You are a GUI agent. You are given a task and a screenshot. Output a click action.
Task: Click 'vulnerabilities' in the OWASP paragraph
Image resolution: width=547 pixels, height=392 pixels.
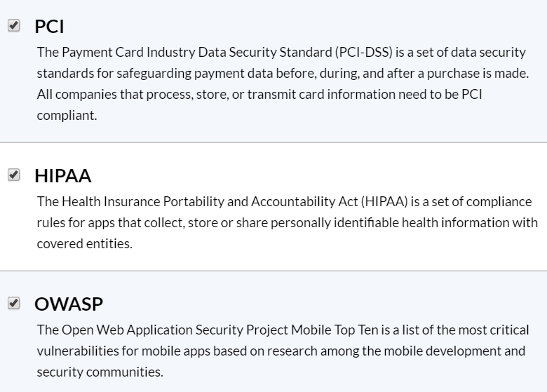point(78,351)
